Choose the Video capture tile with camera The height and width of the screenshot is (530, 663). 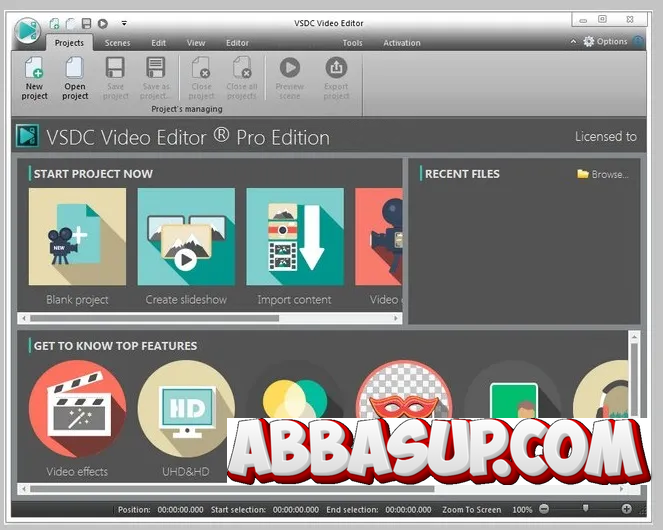click(379, 237)
